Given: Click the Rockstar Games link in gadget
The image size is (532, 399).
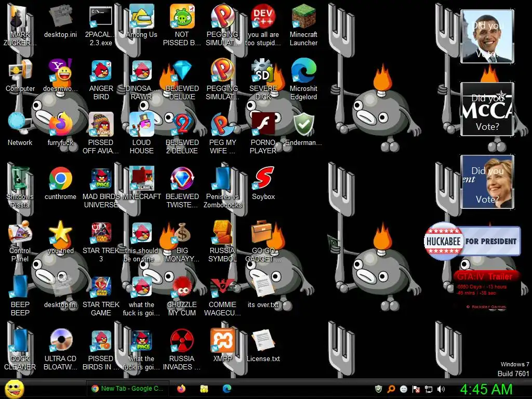Looking at the screenshot, I should point(486,307).
